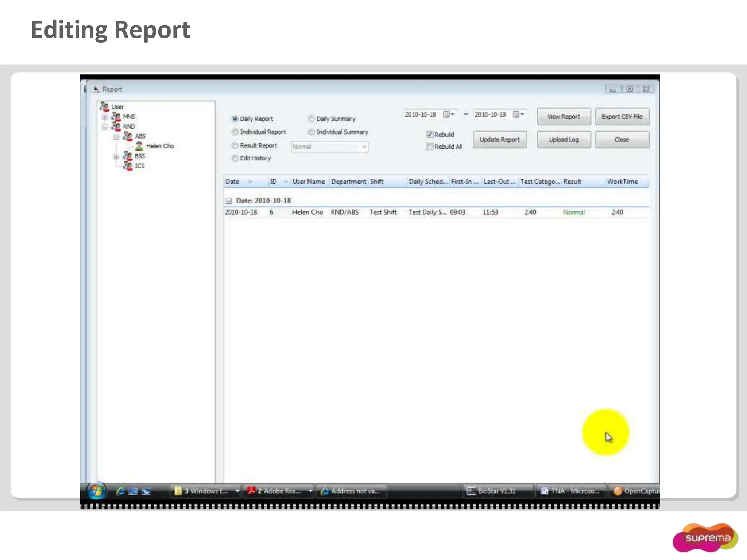Click the MNS department group icon
The image size is (747, 560).
(116, 117)
